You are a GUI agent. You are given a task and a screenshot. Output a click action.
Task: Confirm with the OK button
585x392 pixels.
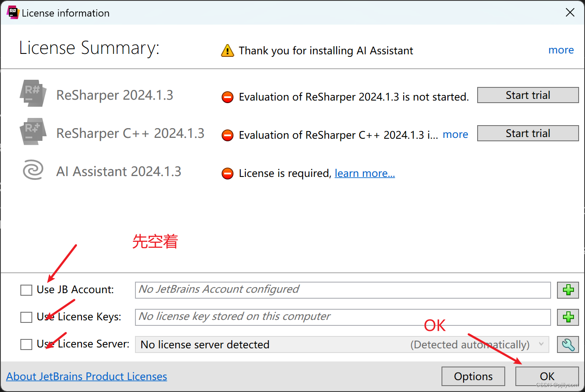click(x=547, y=376)
